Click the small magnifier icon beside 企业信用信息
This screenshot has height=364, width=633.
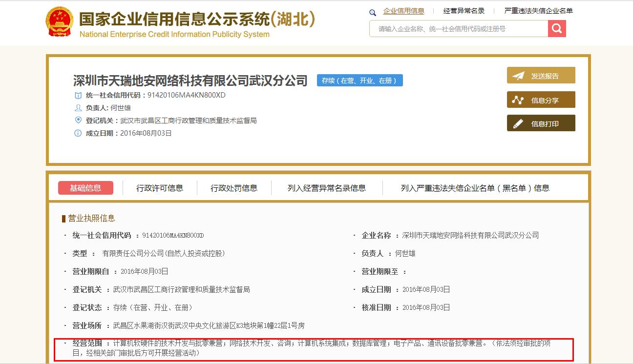[x=373, y=13]
